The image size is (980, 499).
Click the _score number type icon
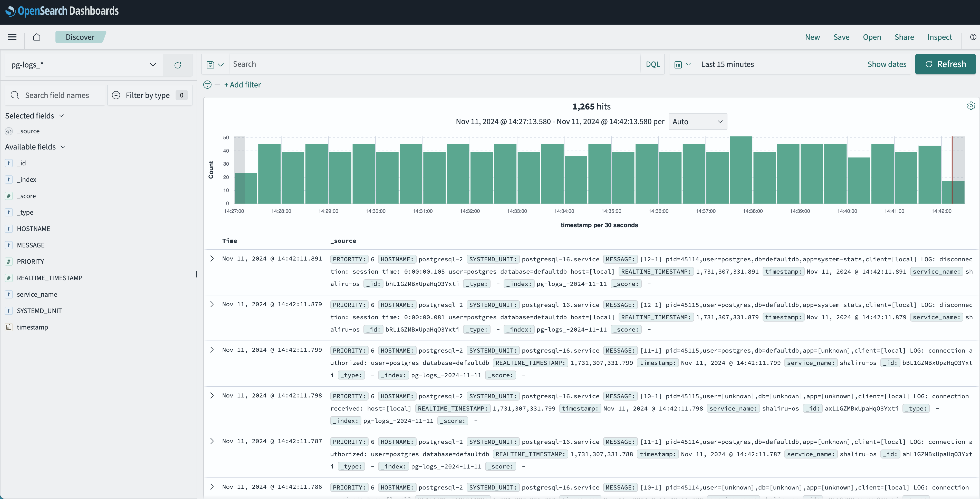click(9, 196)
